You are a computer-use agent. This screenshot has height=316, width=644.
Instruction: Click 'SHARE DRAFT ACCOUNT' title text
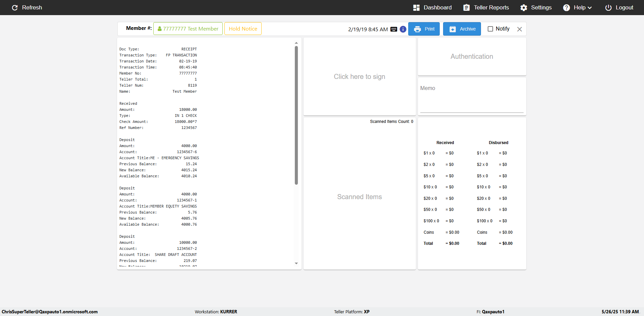click(x=176, y=255)
